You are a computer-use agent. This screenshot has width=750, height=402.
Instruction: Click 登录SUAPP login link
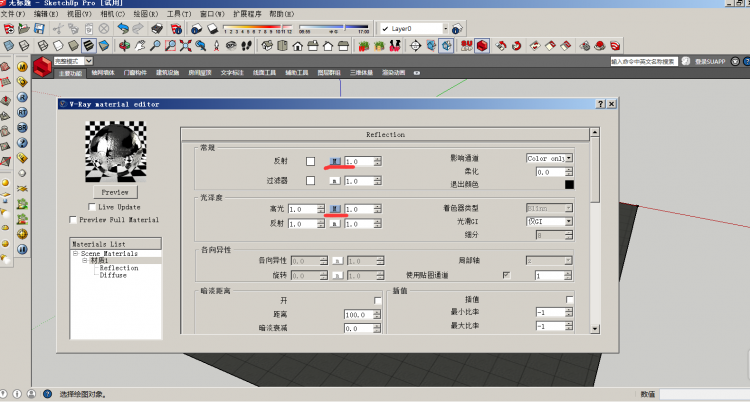[710, 61]
